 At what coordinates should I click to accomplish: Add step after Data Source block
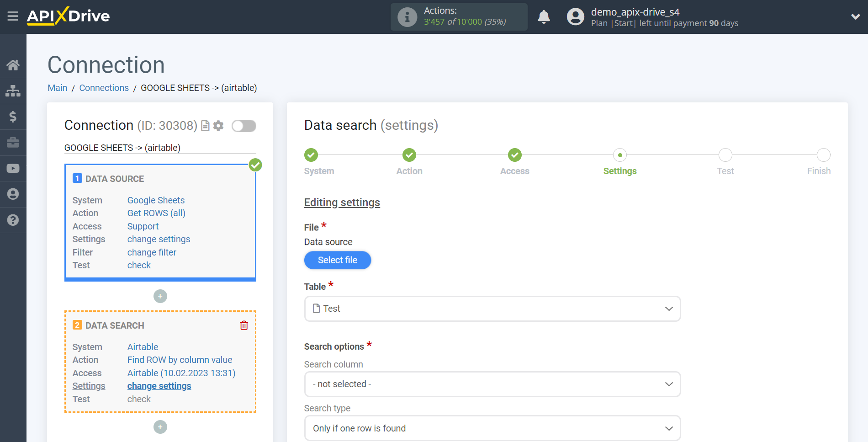[160, 296]
